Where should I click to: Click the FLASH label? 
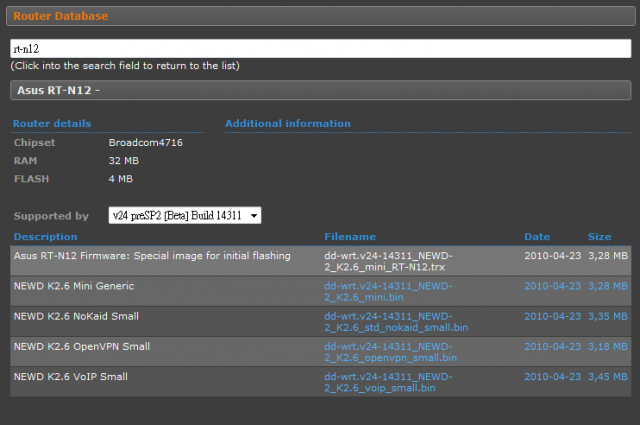(31, 178)
